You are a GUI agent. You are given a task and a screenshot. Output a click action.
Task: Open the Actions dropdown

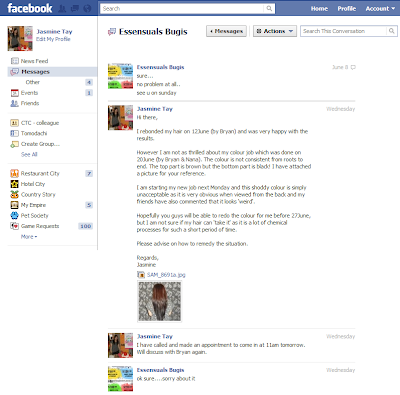tap(275, 31)
